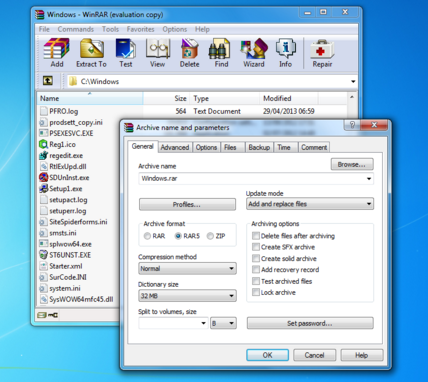This screenshot has height=382, width=428.
Task: Click the key icon in status bar
Action: click(53, 315)
